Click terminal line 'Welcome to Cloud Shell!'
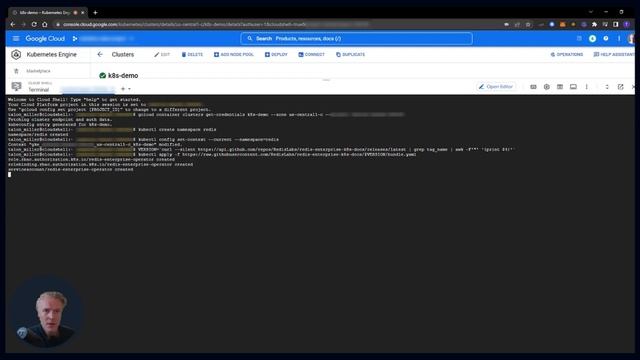Image resolution: width=640 pixels, height=360 pixels. pyautogui.click(x=74, y=100)
